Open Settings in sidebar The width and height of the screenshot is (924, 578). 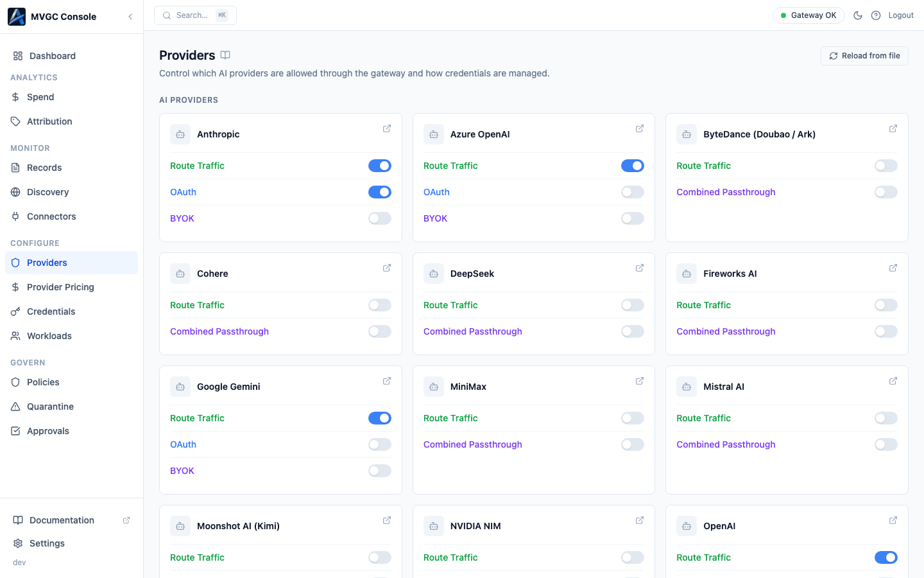coord(71,543)
